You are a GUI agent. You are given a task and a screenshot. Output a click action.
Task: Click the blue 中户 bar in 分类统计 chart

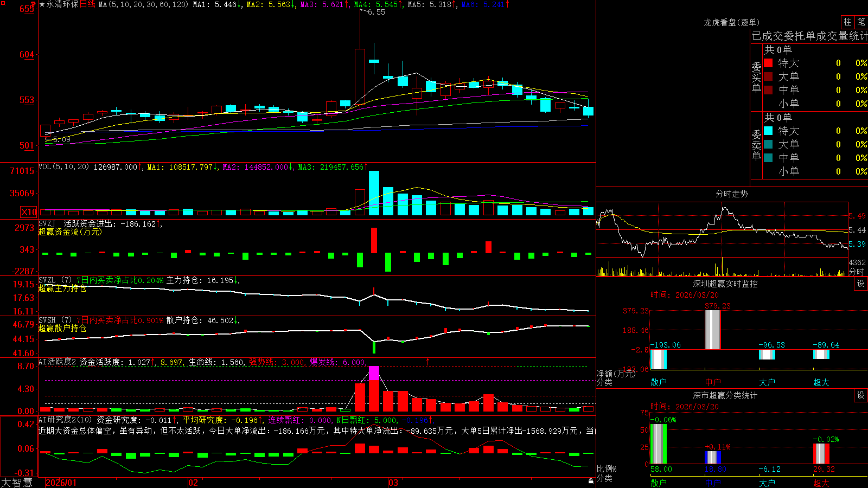point(713,458)
